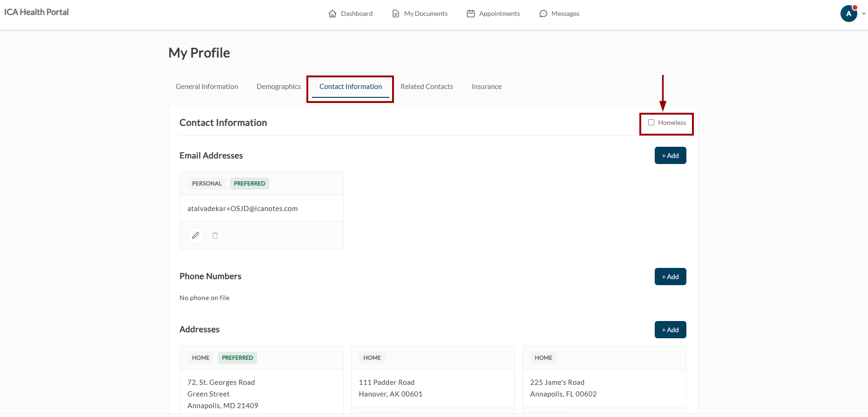Add a new email address
868x417 pixels.
coord(670,156)
